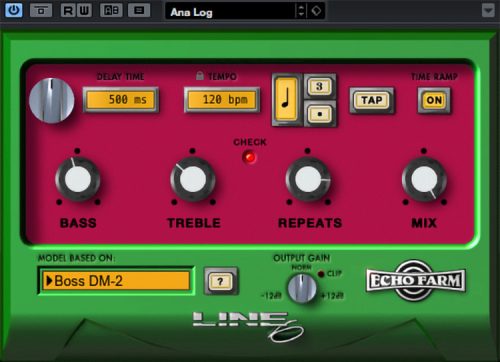Click the 120 bpm tempo field
This screenshot has height=362, width=500.
tap(222, 100)
